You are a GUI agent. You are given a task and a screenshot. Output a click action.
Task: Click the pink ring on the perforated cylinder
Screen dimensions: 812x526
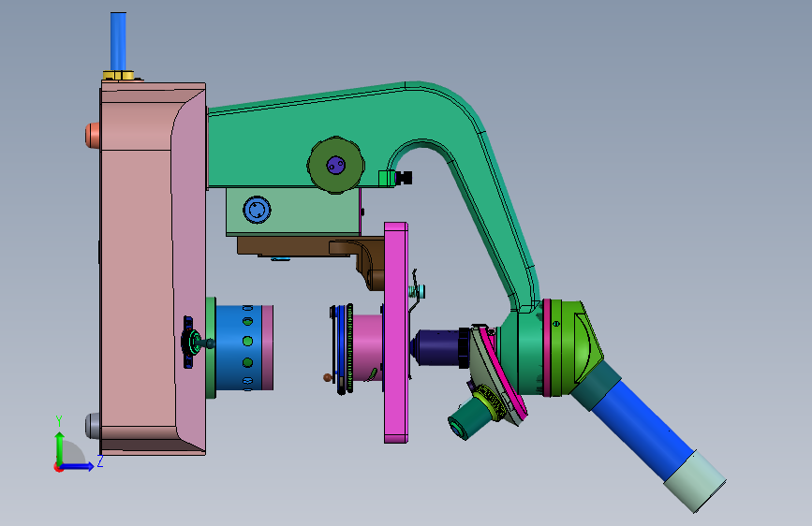(x=267, y=347)
